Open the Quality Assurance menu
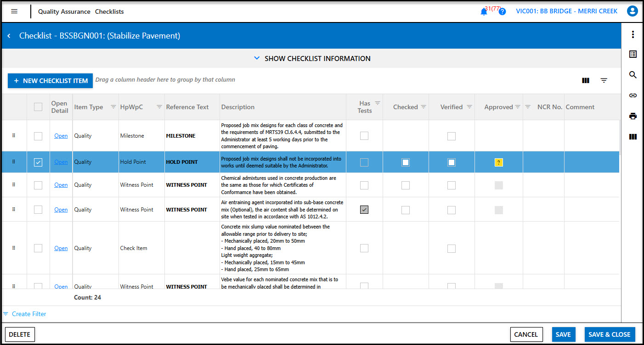Screen dimensions: 644x345 (x=64, y=11)
